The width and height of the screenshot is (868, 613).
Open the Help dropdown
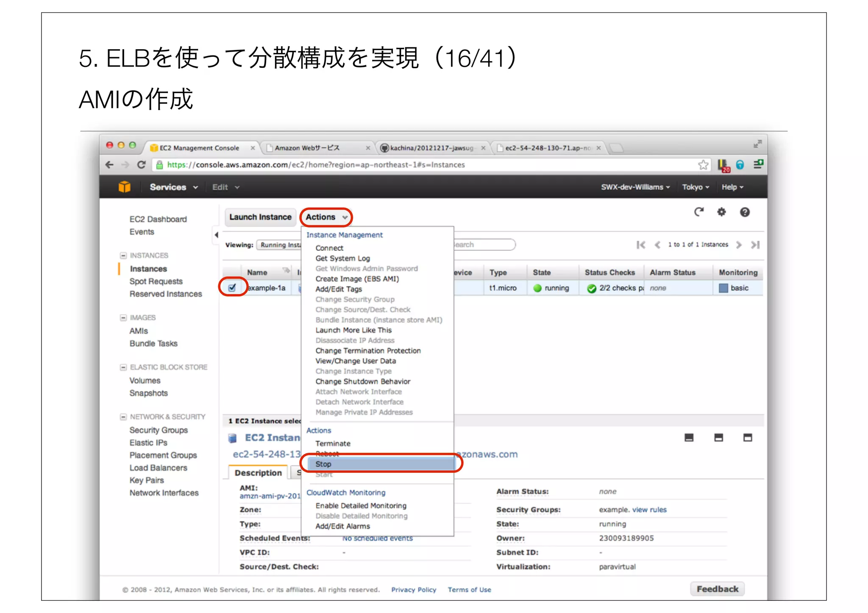[x=732, y=187]
